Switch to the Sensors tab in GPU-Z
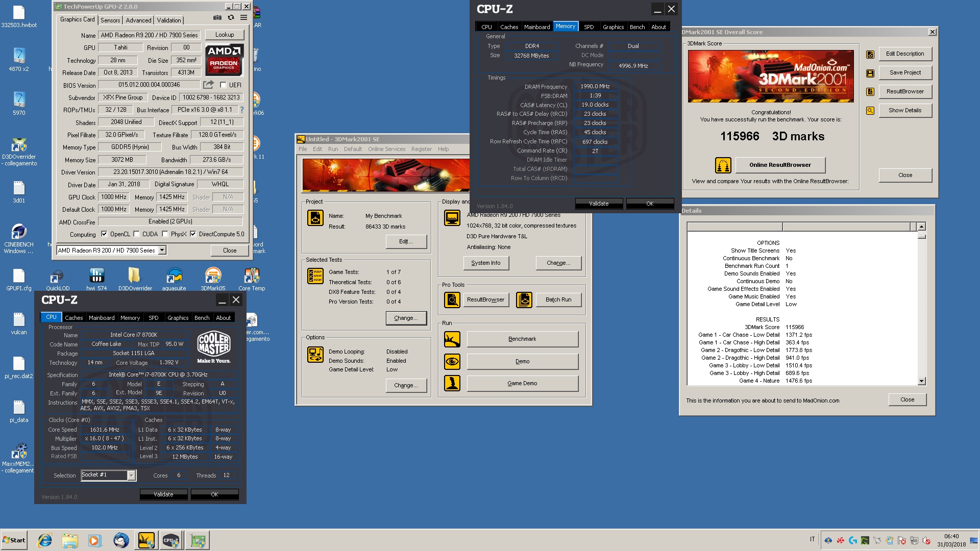Viewport: 980px width, 551px height. 110,20
